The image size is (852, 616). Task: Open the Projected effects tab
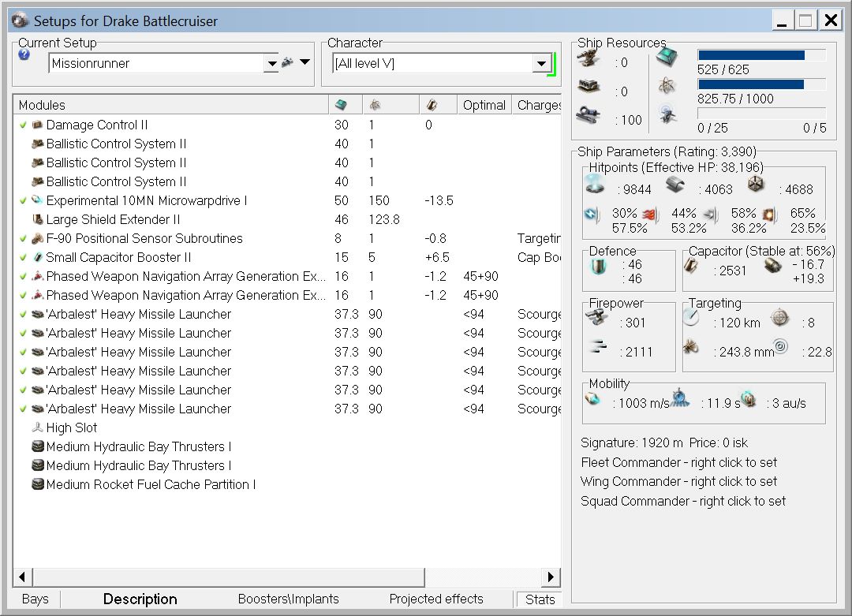pyautogui.click(x=436, y=599)
